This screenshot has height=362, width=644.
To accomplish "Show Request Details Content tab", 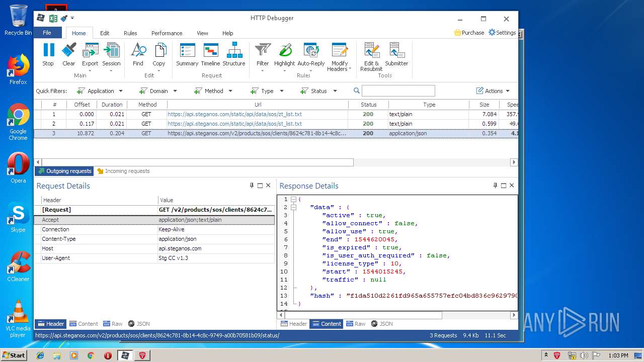I will 84,324.
